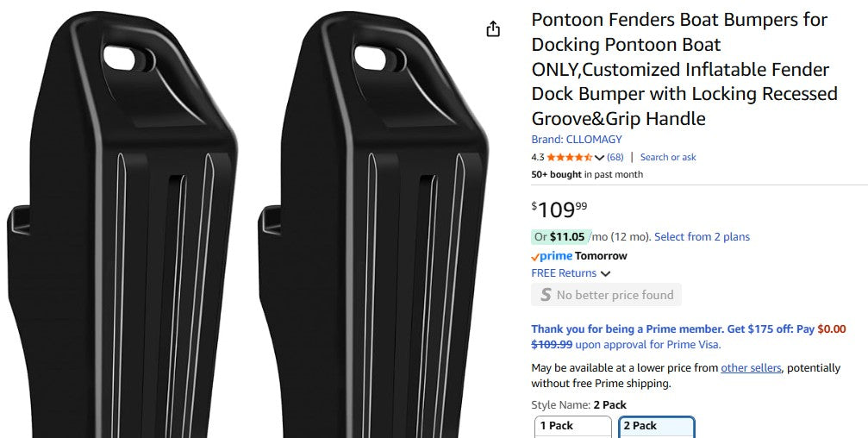Select the 1 Pack style option
Viewport: 868px width, 438px height.
[573, 426]
